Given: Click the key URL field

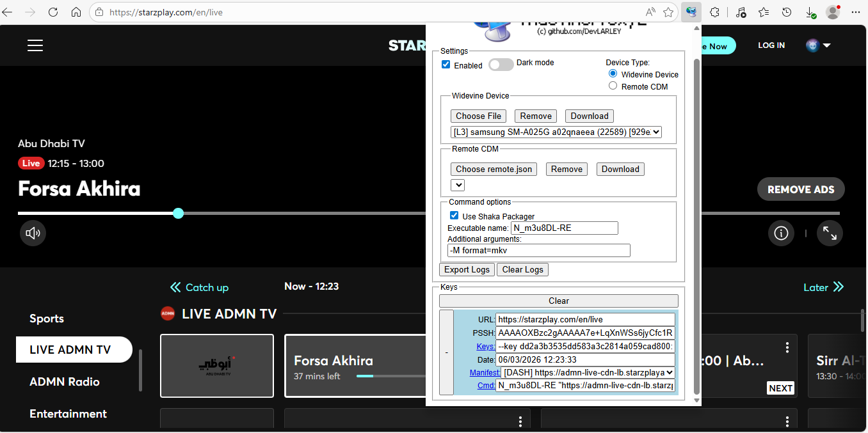Looking at the screenshot, I should point(585,319).
